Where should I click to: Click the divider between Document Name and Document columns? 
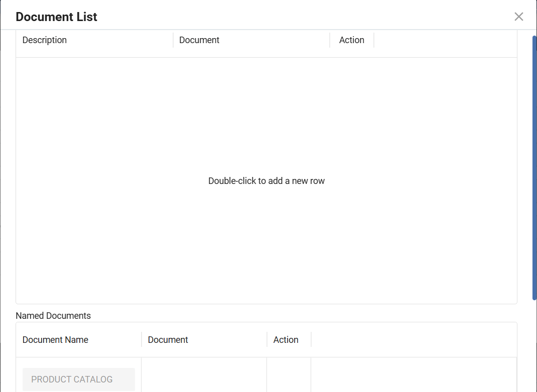142,340
